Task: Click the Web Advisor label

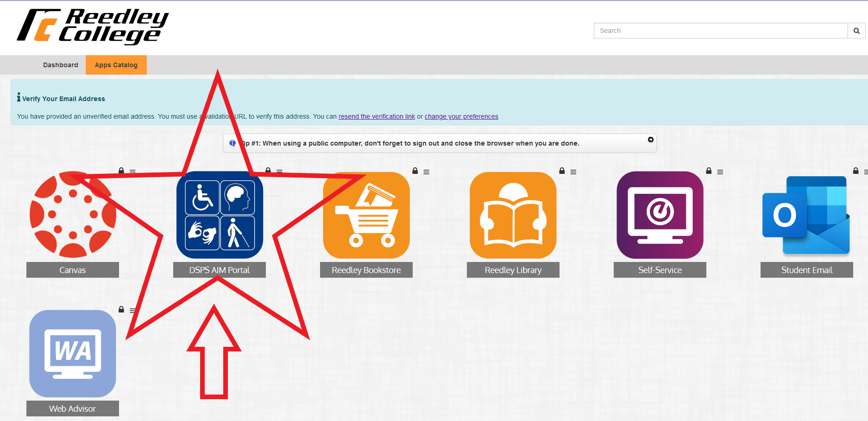Action: tap(73, 408)
